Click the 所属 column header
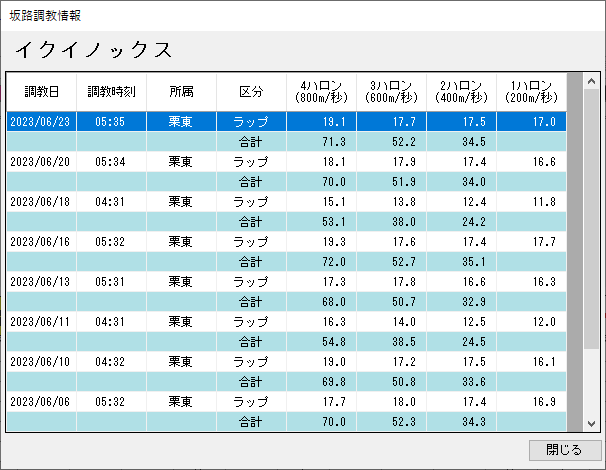Viewport: 606px width, 470px height. pos(181,92)
